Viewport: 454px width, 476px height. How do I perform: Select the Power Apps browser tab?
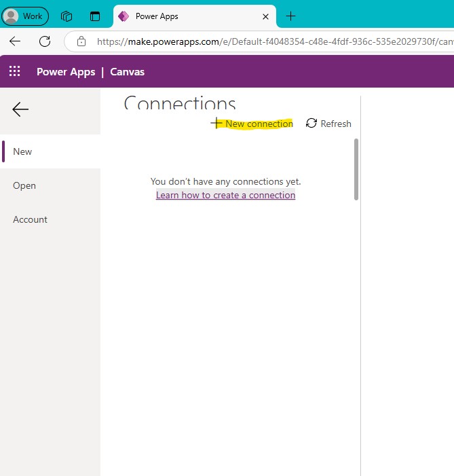194,16
